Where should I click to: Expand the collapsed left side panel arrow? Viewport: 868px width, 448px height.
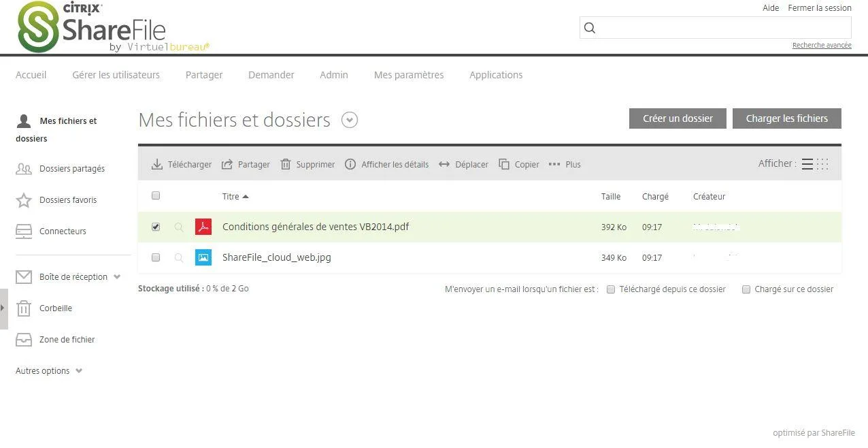click(3, 308)
